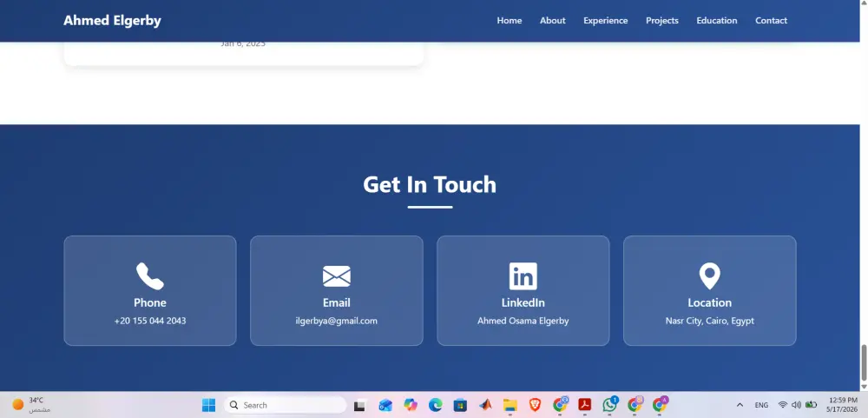Click the Ahmed Elgerby site title
Screen dimensions: 868x418
pos(112,21)
